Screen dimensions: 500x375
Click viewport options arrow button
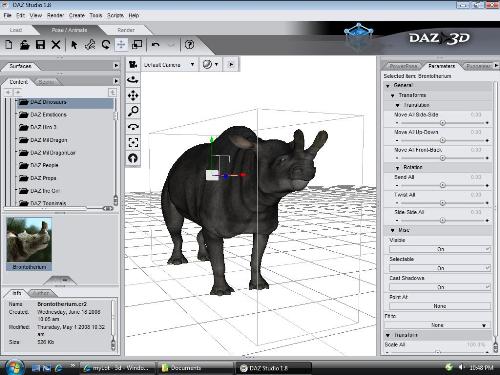(x=231, y=64)
